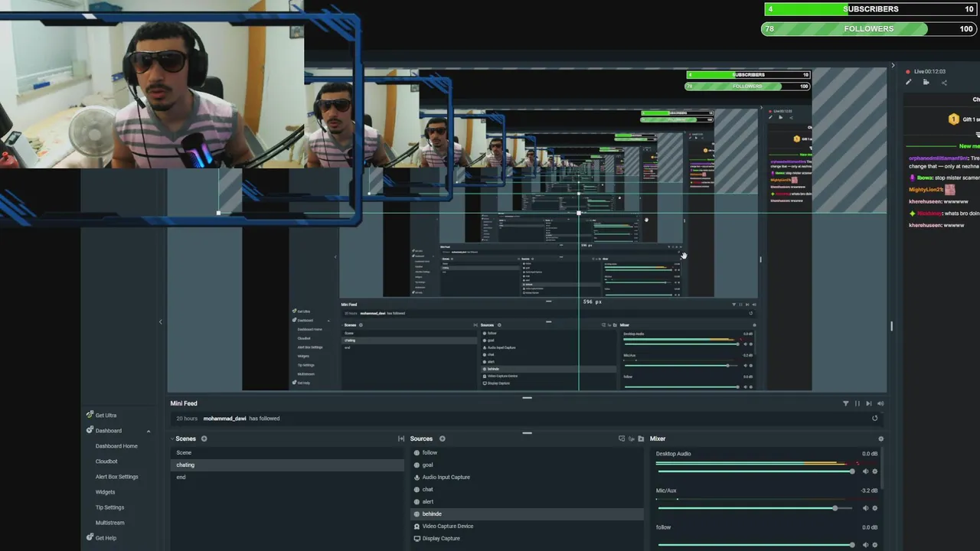Image resolution: width=980 pixels, height=551 pixels.
Task: Open Get Help in sidebar
Action: [106, 538]
